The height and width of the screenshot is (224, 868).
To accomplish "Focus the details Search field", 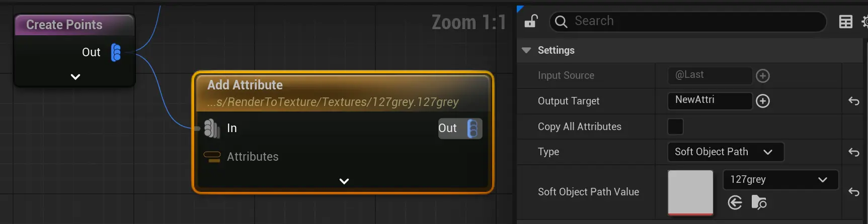I will 694,21.
